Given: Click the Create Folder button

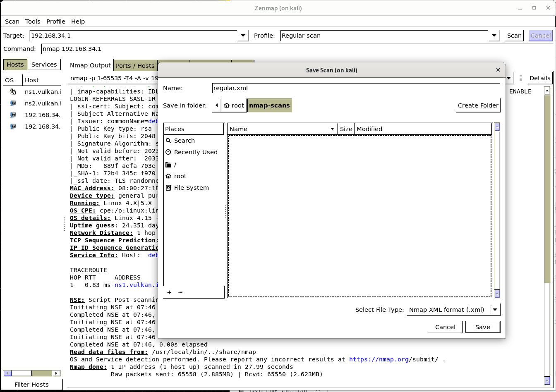Looking at the screenshot, I should 478,105.
